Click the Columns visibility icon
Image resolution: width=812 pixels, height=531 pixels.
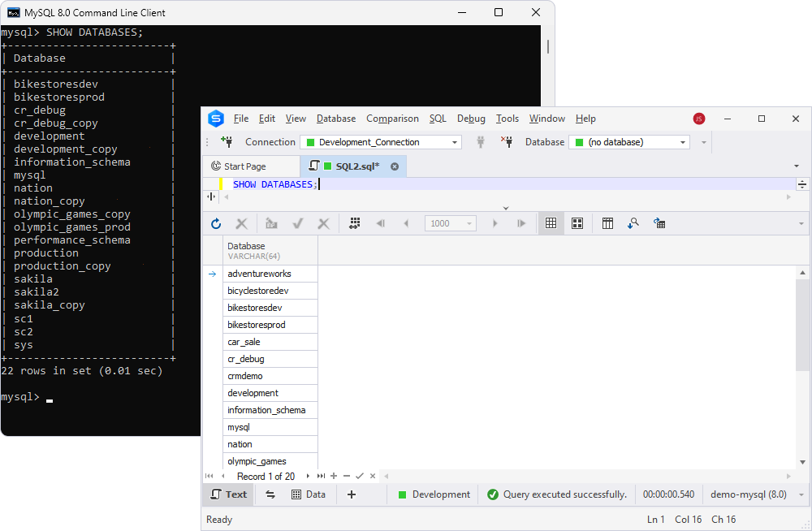click(607, 223)
